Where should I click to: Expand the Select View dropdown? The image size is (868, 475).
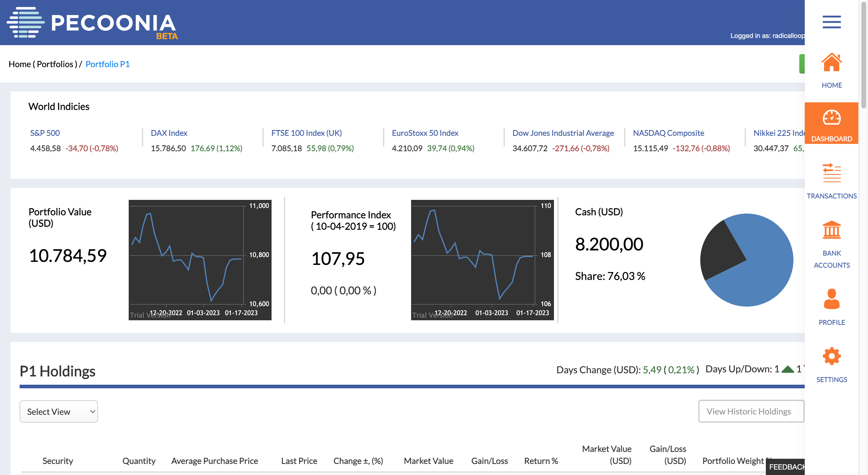(x=59, y=411)
